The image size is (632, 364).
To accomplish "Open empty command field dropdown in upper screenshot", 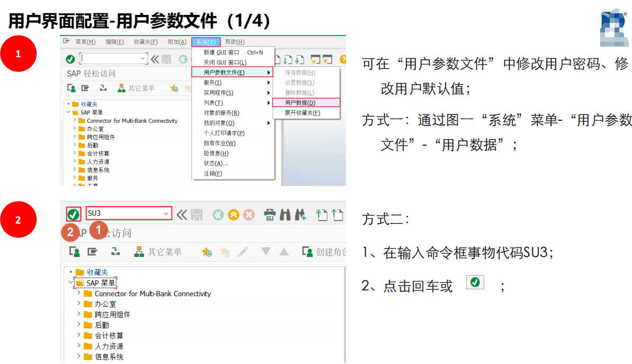I will point(143,59).
